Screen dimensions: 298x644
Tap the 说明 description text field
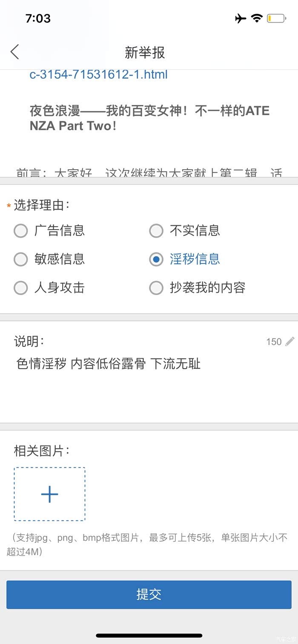pyautogui.click(x=149, y=383)
